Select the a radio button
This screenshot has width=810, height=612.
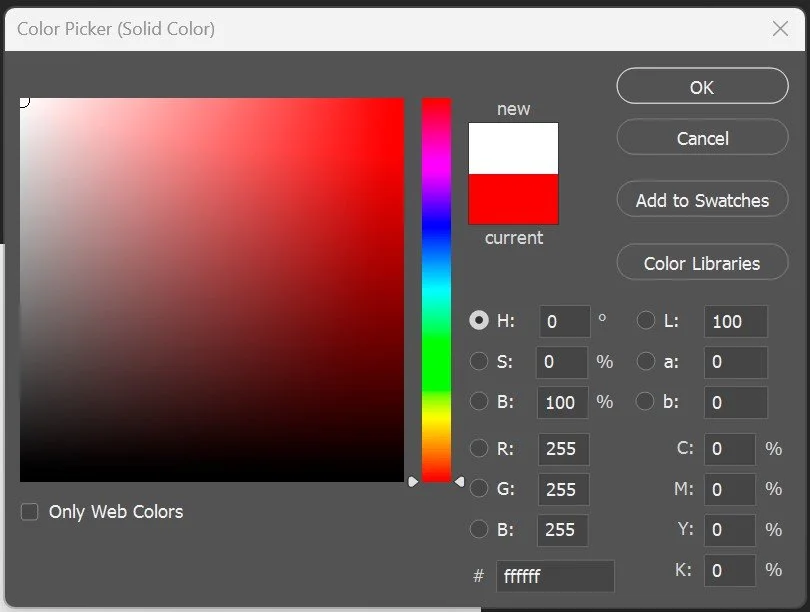pos(645,361)
